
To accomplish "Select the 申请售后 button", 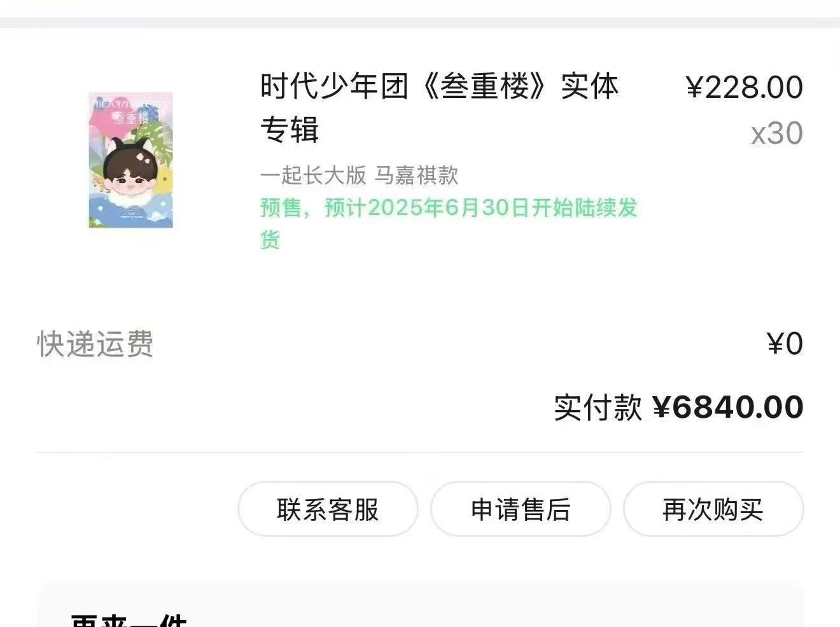I will [521, 509].
